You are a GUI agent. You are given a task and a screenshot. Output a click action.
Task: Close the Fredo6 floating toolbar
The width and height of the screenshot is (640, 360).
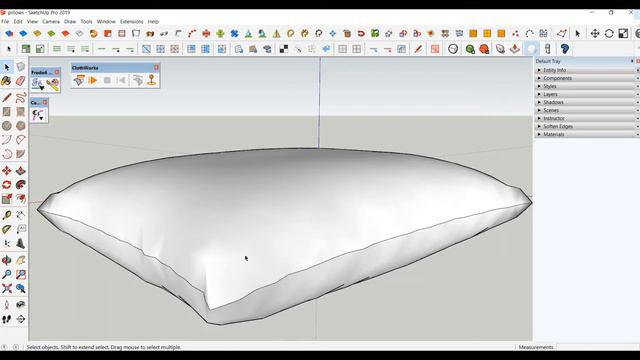[57, 72]
